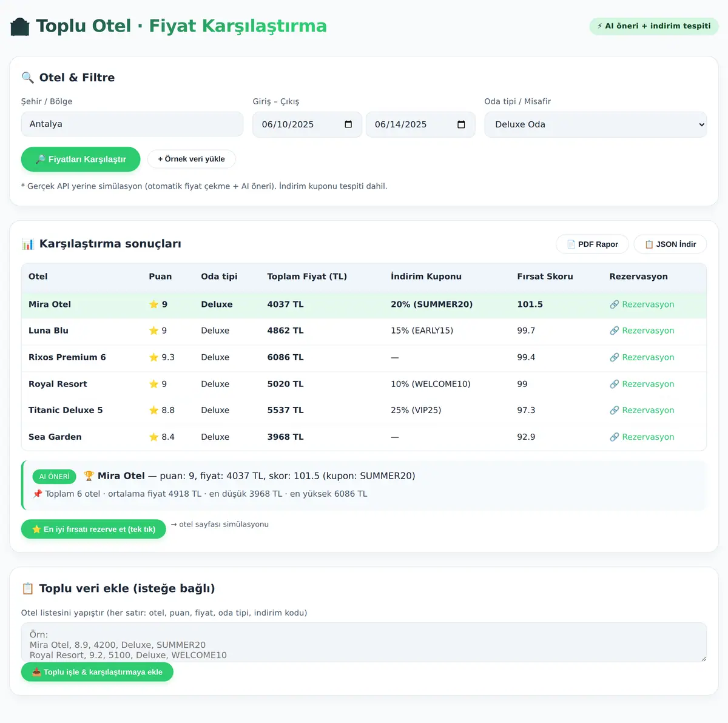
Task: Click the star icon in Sea Garden row
Action: (x=153, y=437)
